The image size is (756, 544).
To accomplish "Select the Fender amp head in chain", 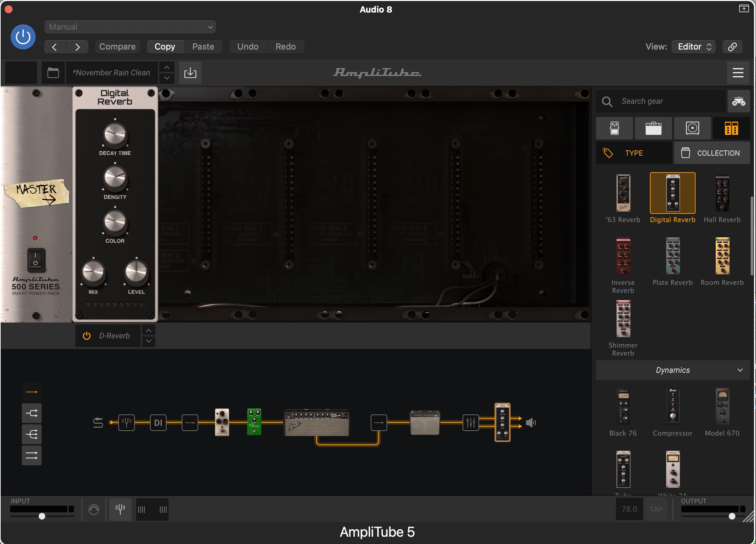I will point(316,423).
